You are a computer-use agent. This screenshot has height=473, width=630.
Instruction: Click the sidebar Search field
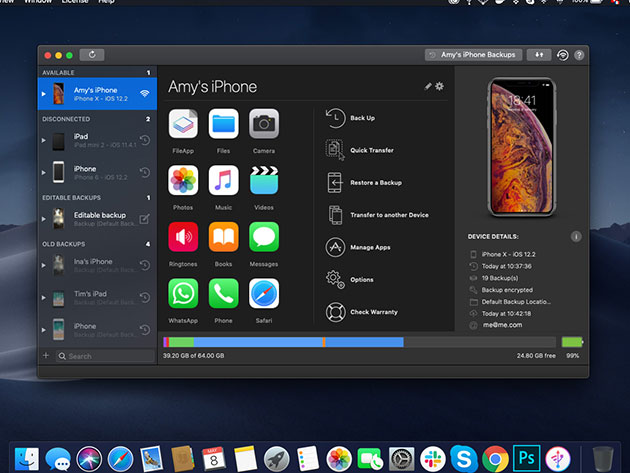click(105, 356)
